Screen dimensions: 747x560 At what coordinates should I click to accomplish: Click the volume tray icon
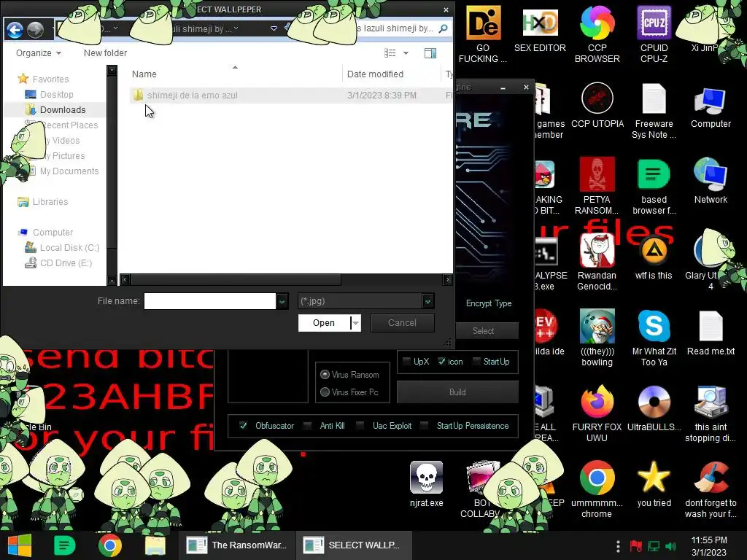pyautogui.click(x=670, y=546)
